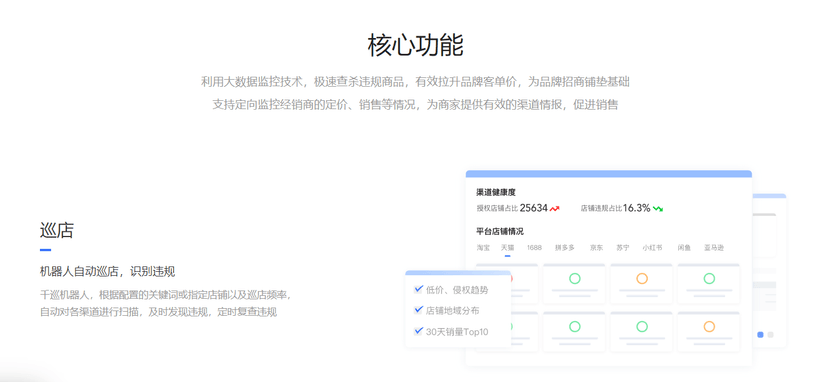Select the 天猫 platform tab

507,247
